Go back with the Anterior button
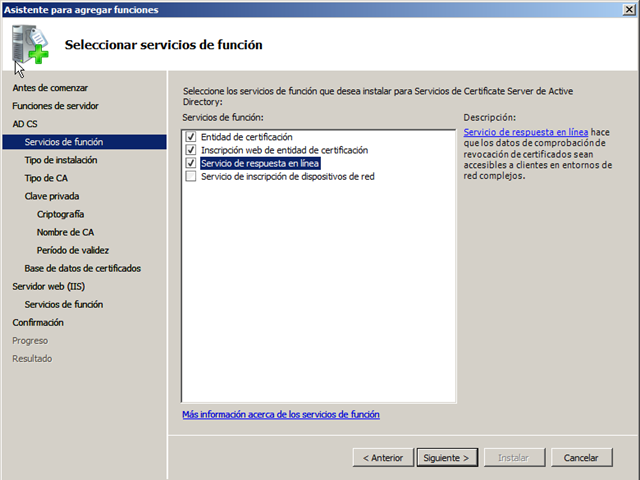This screenshot has height=480, width=640. [x=381, y=458]
